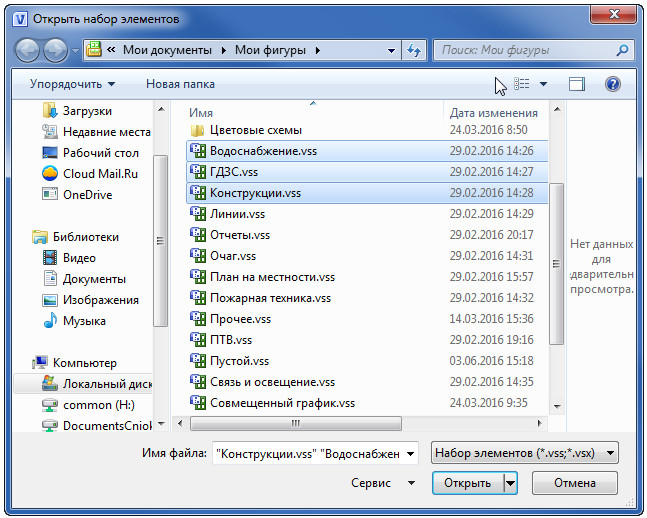647x518 pixels.
Task: Open help with the blue question mark icon
Action: pos(613,84)
